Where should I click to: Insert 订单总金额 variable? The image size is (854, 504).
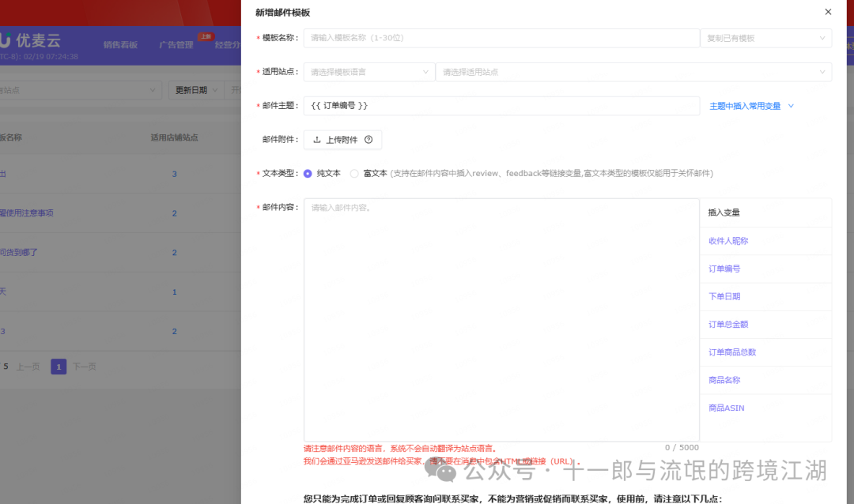point(728,325)
